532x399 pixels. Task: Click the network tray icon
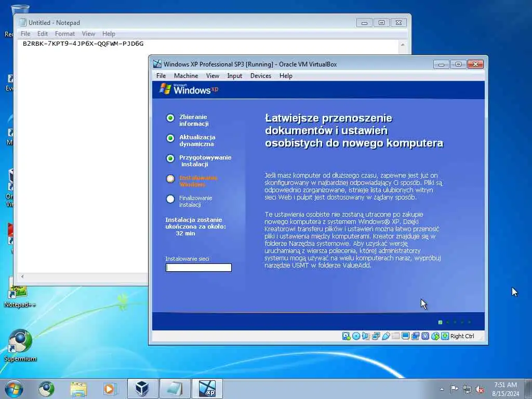[x=467, y=390]
